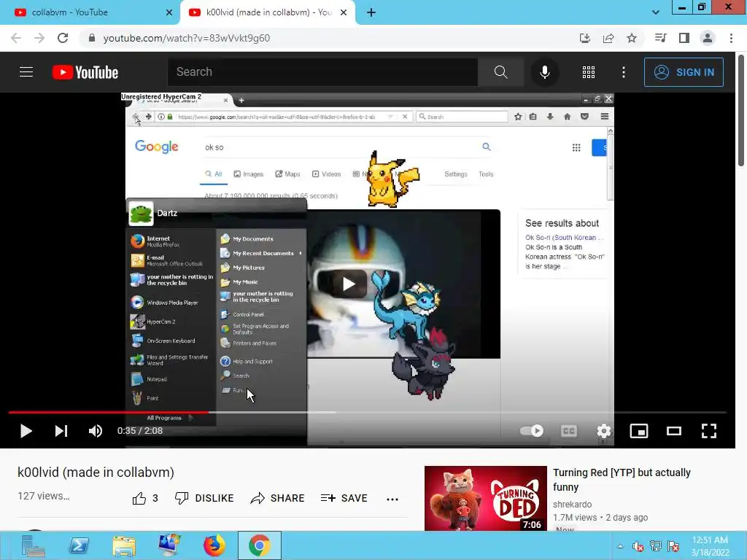
Task: Mute the video volume speaker icon
Action: tap(96, 431)
